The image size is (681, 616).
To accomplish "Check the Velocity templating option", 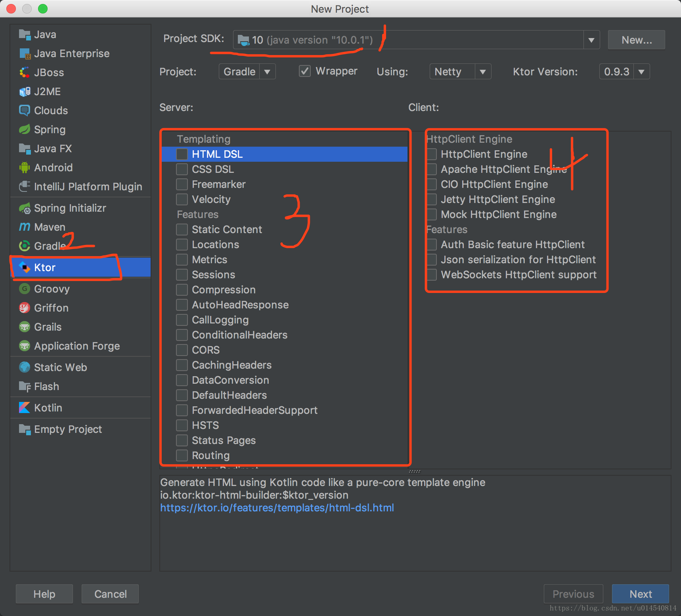I will tap(182, 199).
